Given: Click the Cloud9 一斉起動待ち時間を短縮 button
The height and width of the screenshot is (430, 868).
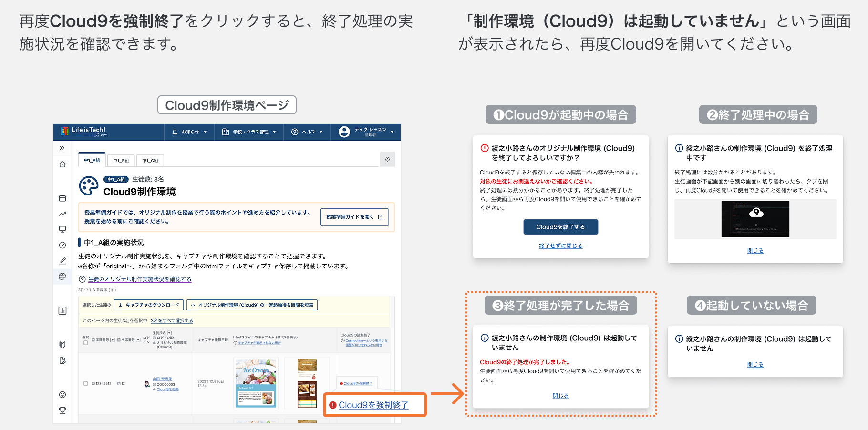Looking at the screenshot, I should click(x=252, y=305).
